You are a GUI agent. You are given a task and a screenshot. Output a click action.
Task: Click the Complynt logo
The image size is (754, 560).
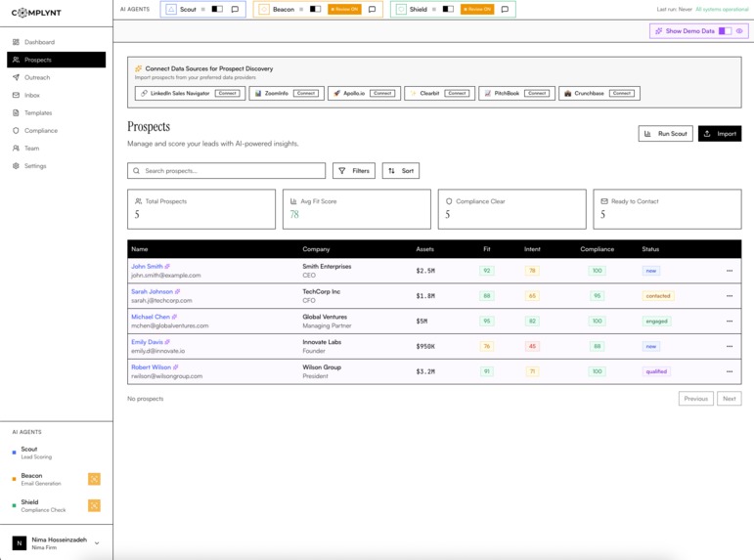[x=36, y=13]
